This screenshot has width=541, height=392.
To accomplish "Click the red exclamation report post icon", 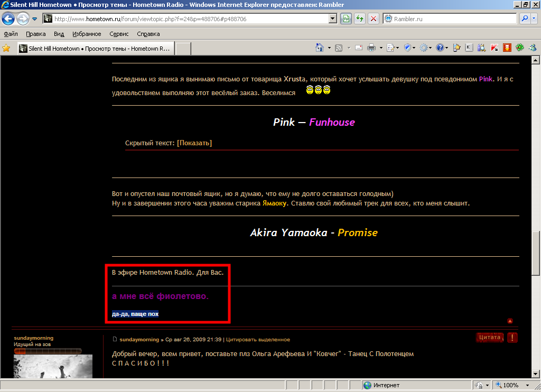I will pyautogui.click(x=512, y=338).
